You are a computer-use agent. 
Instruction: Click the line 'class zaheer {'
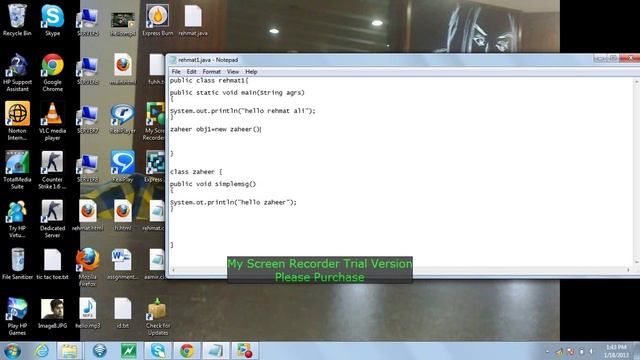point(196,172)
